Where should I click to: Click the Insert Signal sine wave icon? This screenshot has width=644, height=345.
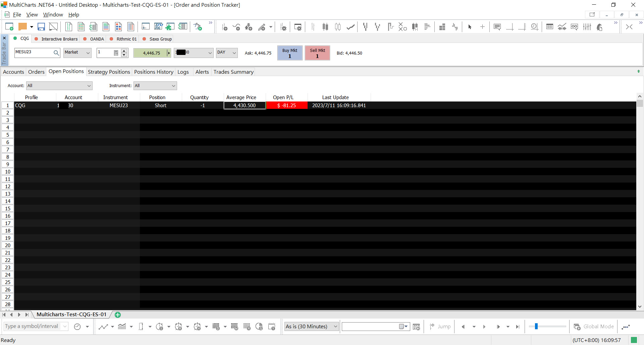236,27
